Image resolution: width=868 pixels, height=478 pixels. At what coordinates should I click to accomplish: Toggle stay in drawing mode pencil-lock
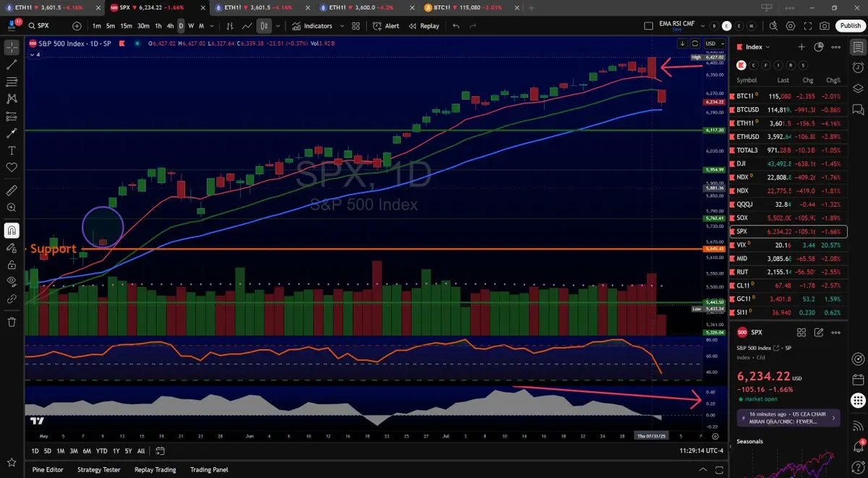(x=12, y=247)
